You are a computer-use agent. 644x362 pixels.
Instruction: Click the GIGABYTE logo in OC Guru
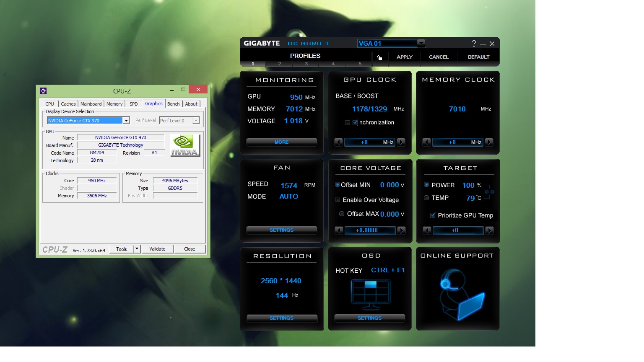(x=262, y=43)
